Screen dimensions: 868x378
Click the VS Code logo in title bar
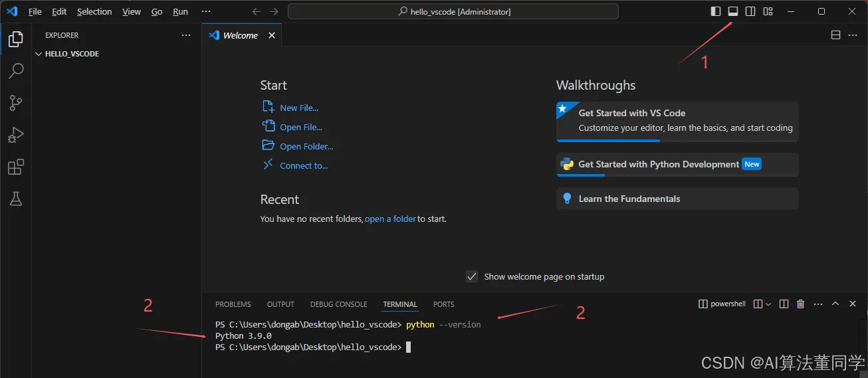pyautogui.click(x=12, y=11)
